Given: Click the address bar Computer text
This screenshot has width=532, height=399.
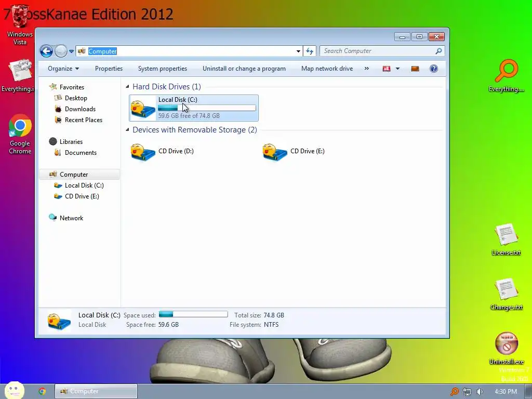Looking at the screenshot, I should pos(102,51).
